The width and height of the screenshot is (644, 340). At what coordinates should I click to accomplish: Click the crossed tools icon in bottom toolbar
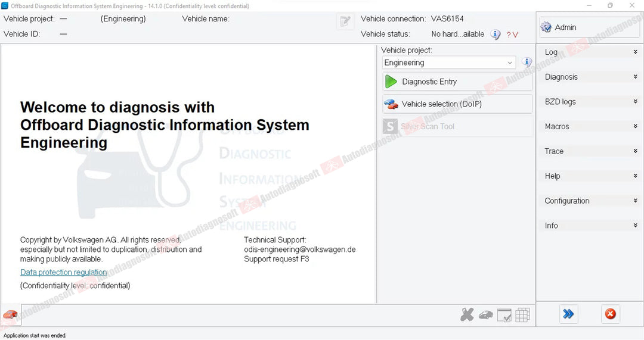click(x=467, y=314)
